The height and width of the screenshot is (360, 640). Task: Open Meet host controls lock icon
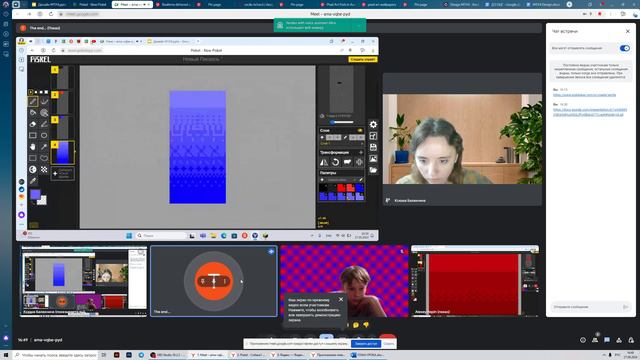click(631, 340)
